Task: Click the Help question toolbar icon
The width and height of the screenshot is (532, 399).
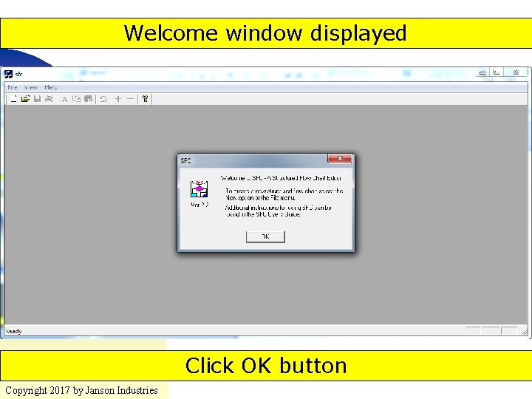Action: tap(146, 99)
